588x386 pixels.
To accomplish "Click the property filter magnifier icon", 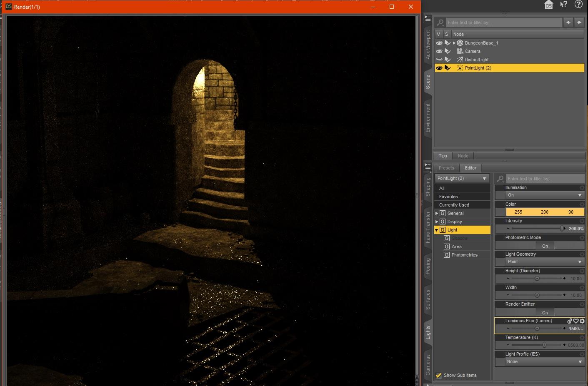I will [x=500, y=179].
